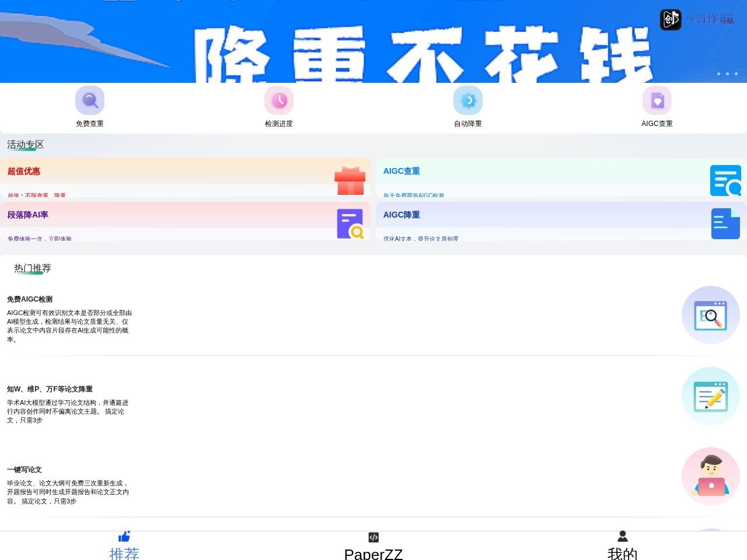Click the red gift box icon
The image size is (747, 560).
click(350, 181)
